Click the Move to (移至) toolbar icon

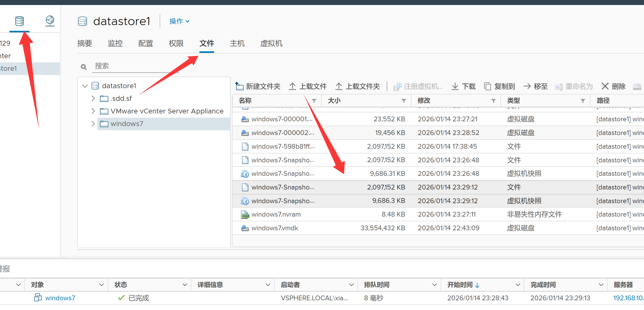point(527,86)
